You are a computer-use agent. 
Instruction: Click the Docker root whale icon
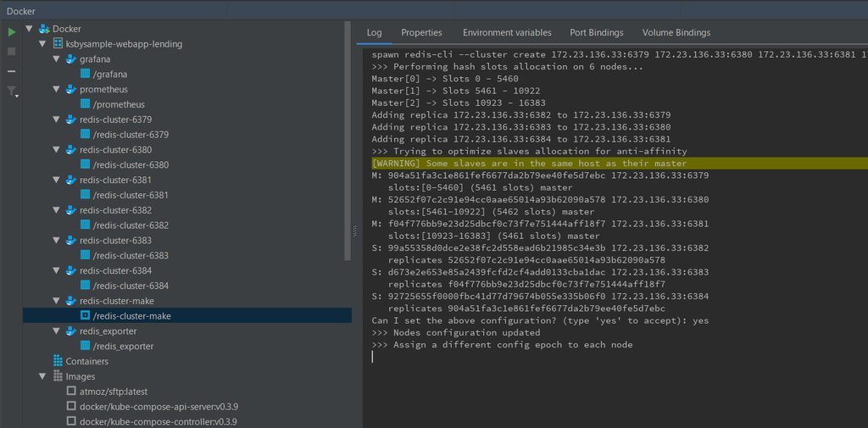[44, 29]
